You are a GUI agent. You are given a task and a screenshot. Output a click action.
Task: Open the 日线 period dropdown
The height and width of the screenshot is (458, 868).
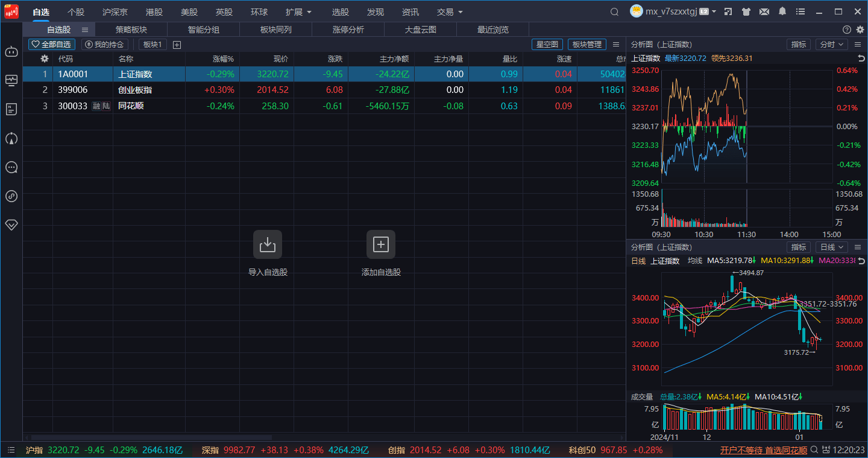pyautogui.click(x=832, y=247)
